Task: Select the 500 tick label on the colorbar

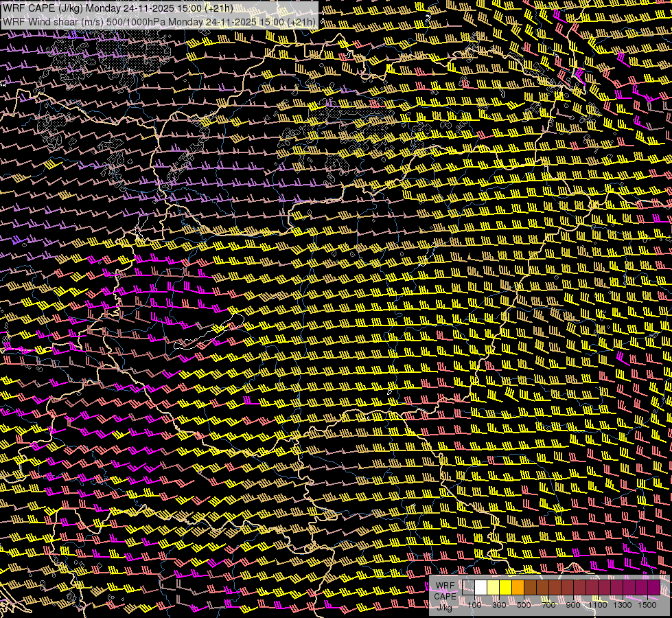Action: point(524,605)
